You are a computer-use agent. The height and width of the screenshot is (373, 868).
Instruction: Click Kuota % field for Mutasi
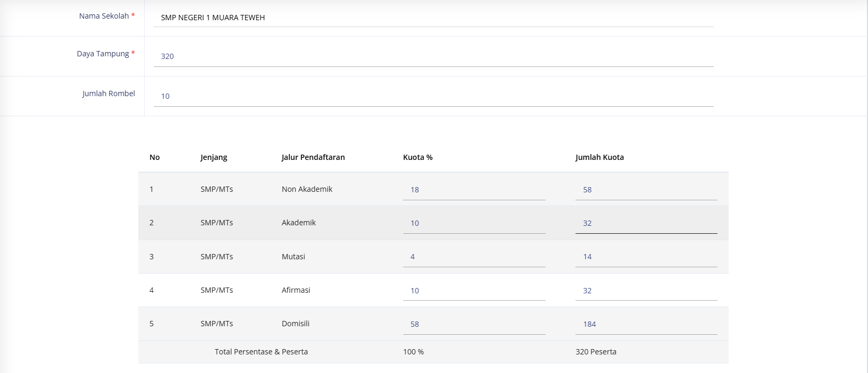pos(474,257)
